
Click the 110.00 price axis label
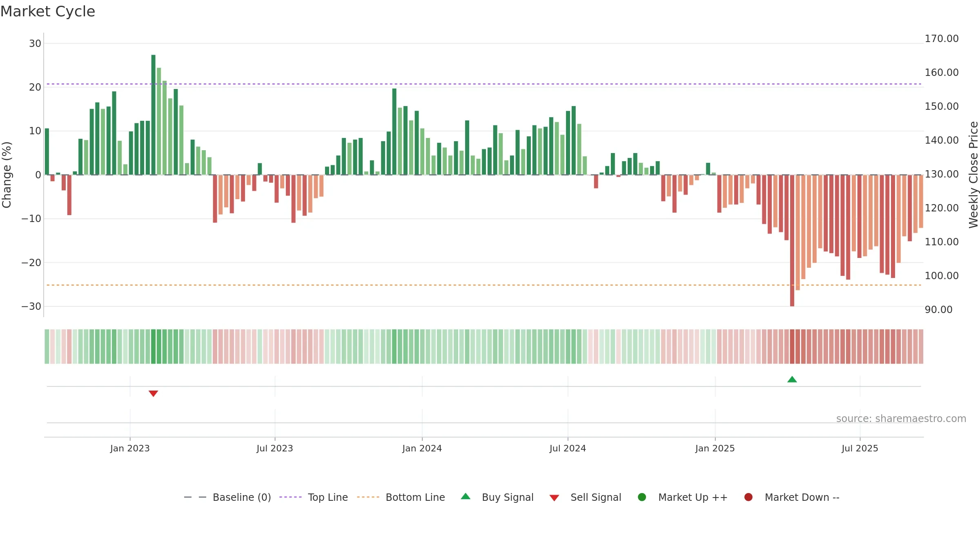(942, 242)
